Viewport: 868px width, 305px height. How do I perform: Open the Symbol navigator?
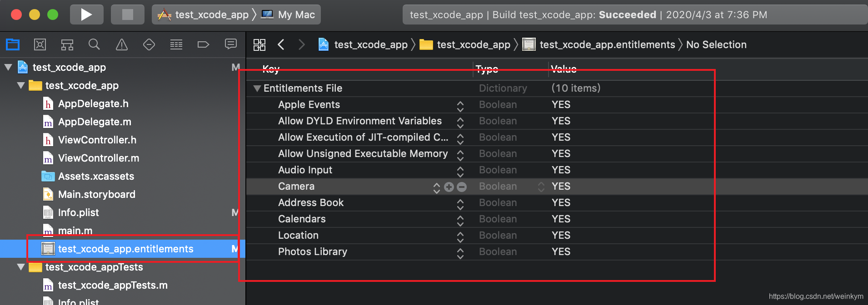(x=67, y=44)
